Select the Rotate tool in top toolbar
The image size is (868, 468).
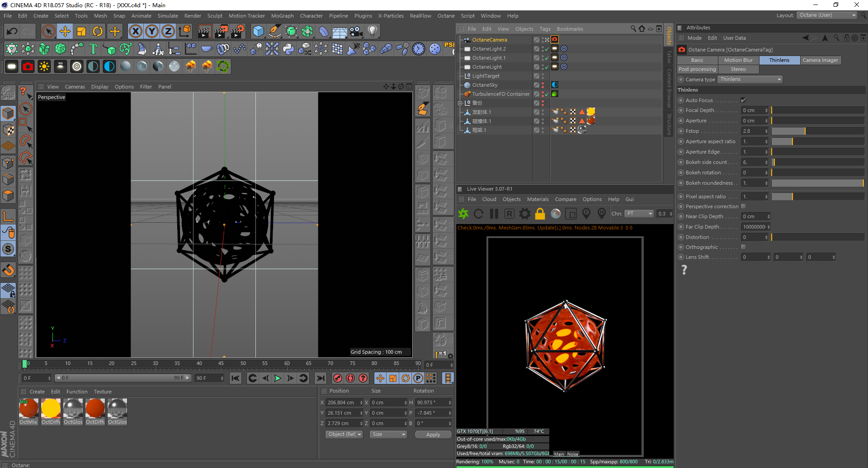(x=98, y=31)
